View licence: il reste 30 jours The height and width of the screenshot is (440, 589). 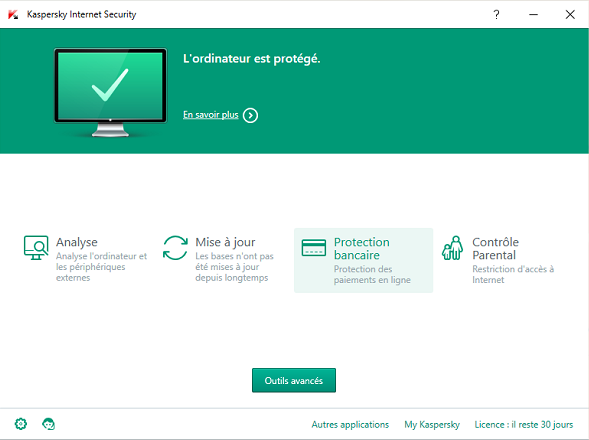(524, 425)
